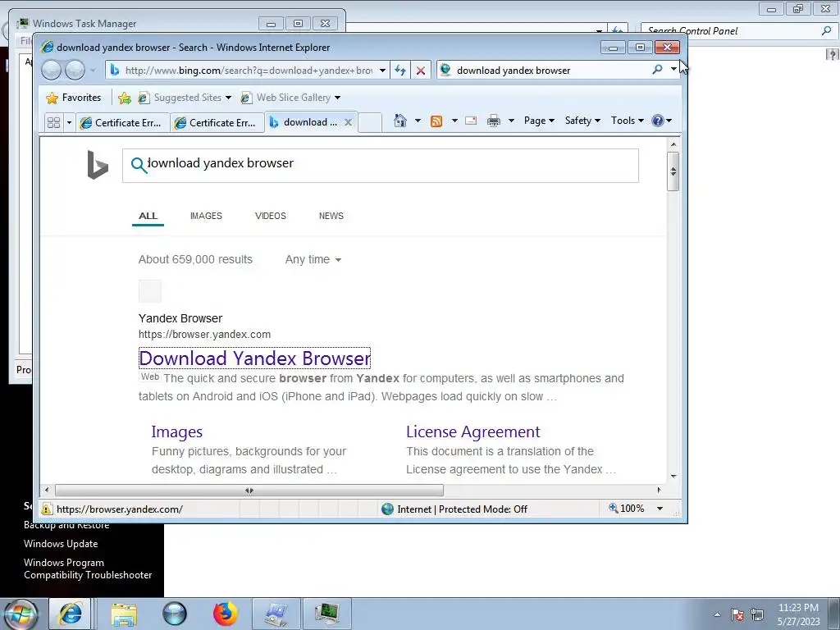The height and width of the screenshot is (630, 840).
Task: Click horizontal scroll right arrow
Action: click(x=659, y=491)
